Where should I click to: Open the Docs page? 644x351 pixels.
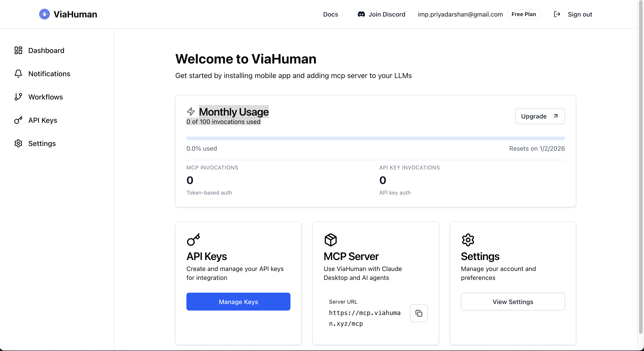(331, 14)
